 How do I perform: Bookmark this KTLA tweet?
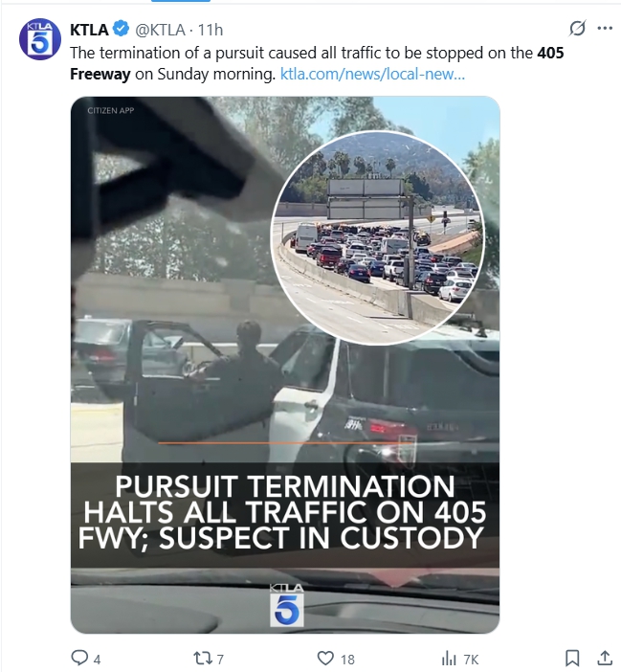(x=572, y=658)
